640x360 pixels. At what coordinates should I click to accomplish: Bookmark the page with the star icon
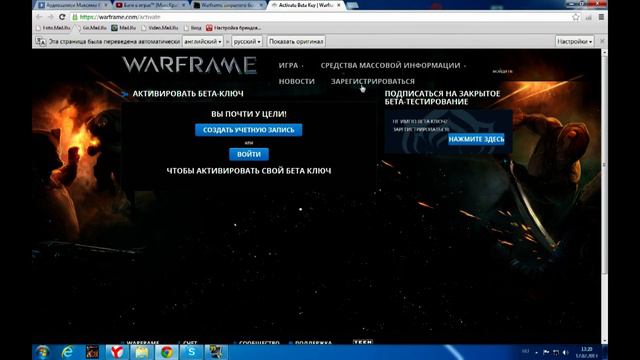[576, 17]
